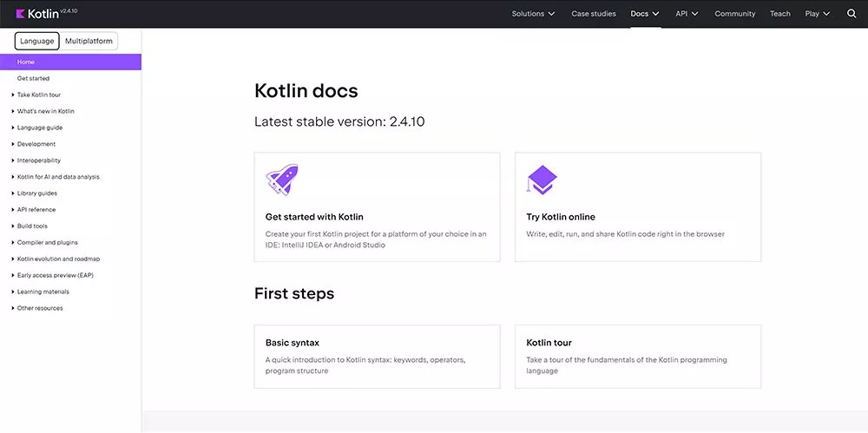868x433 pixels.
Task: Select the Language switcher button
Action: click(x=37, y=41)
